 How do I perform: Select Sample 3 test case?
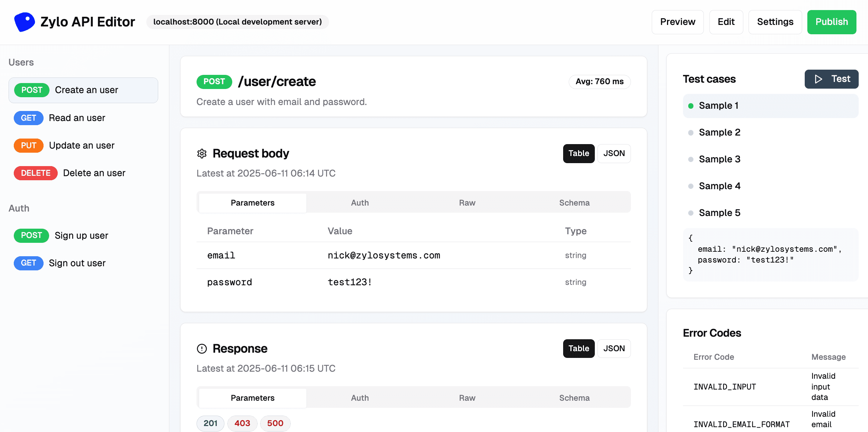point(719,159)
